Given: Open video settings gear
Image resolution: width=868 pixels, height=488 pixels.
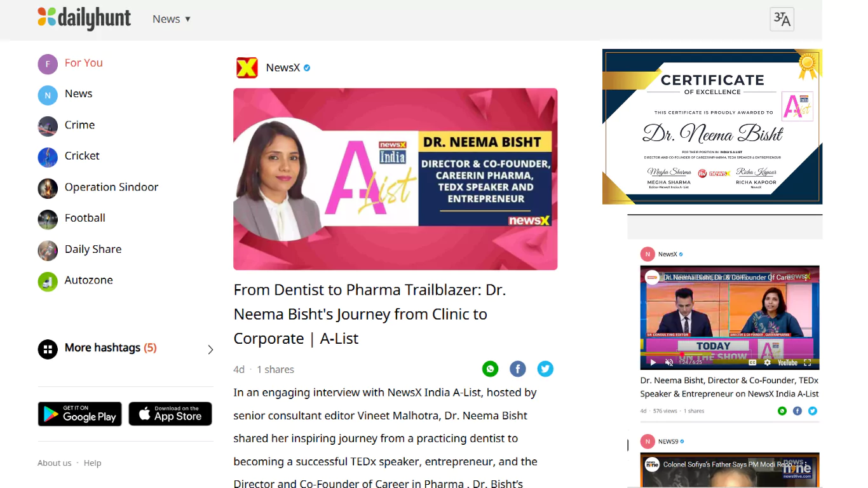Looking at the screenshot, I should click(767, 362).
